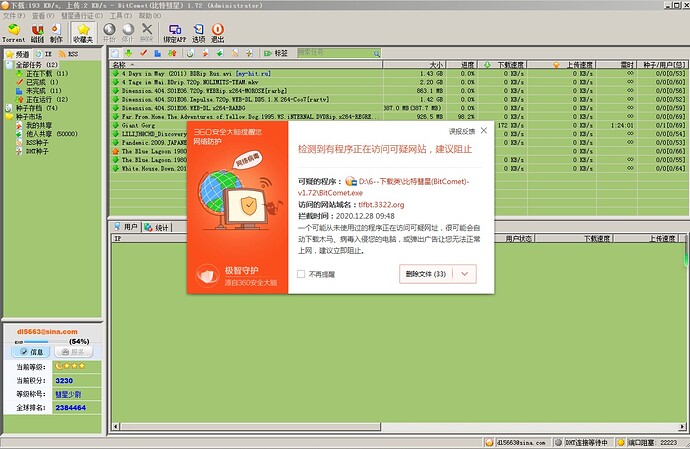Click the 停止 stop task icon

click(x=128, y=33)
